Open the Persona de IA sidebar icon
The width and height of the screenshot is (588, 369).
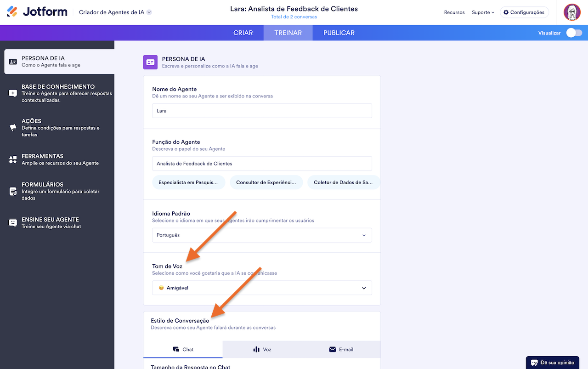click(13, 62)
